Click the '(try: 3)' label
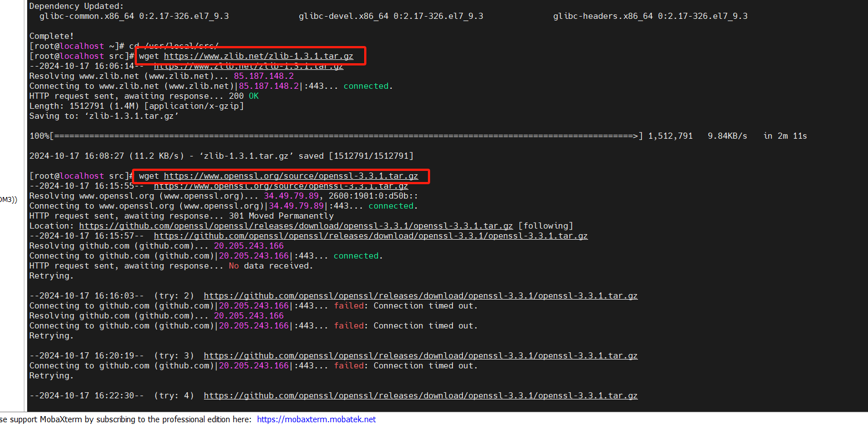This screenshot has width=868, height=425. [x=174, y=356]
